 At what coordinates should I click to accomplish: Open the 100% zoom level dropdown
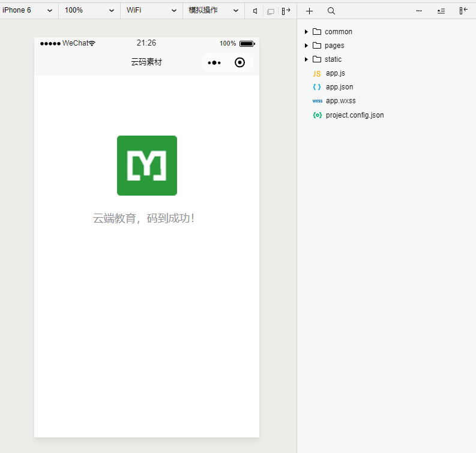[89, 10]
